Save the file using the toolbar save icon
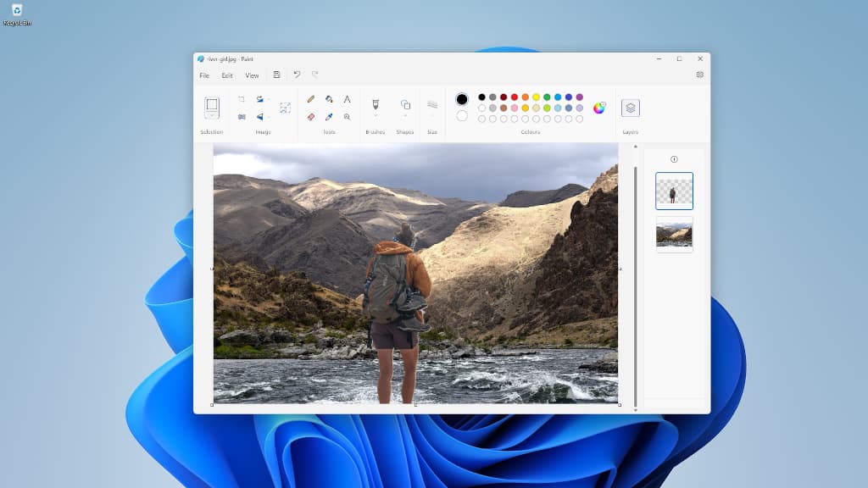The width and height of the screenshot is (868, 488). (275, 75)
